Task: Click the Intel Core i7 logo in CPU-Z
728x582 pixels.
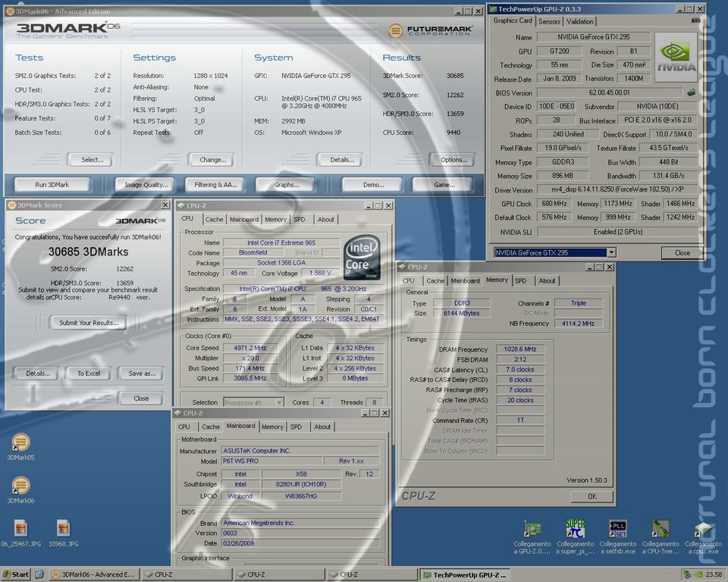Action: pyautogui.click(x=362, y=257)
